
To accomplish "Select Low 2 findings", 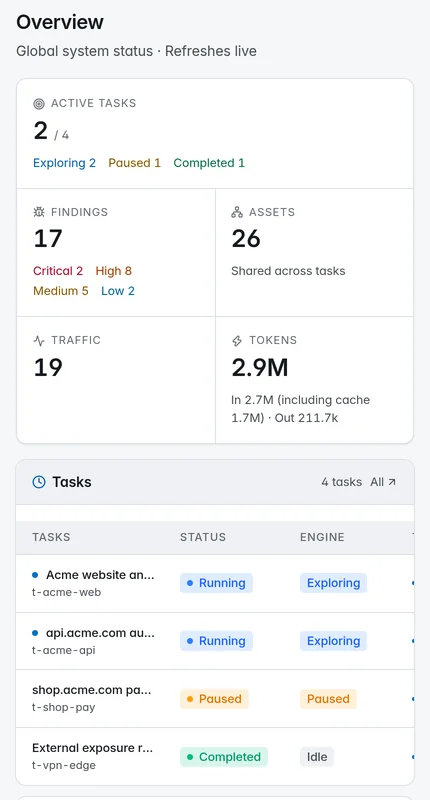I will click(x=118, y=291).
